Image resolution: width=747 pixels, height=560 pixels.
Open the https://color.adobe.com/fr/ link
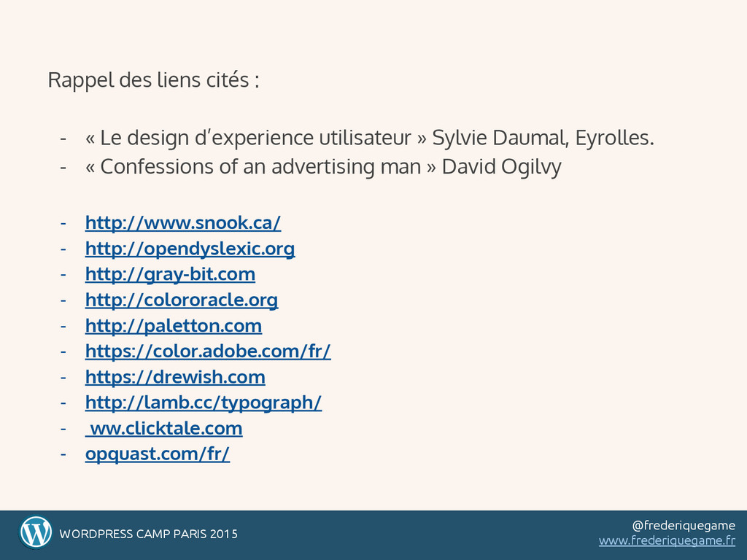(x=208, y=351)
